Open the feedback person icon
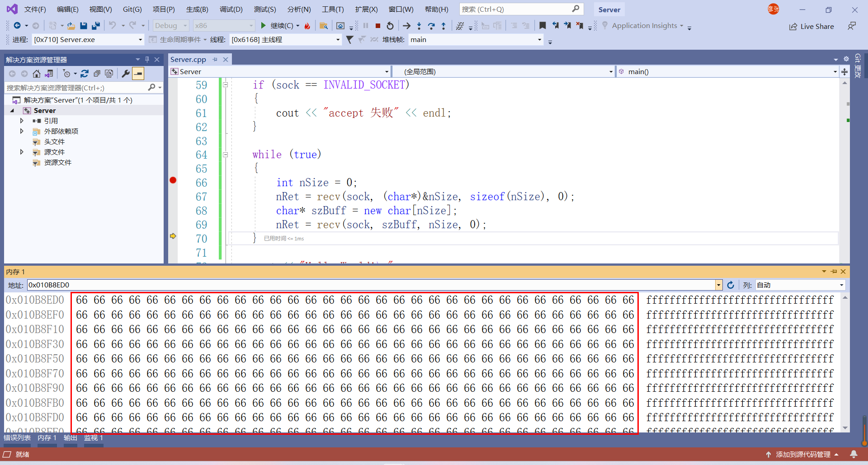 pos(852,26)
